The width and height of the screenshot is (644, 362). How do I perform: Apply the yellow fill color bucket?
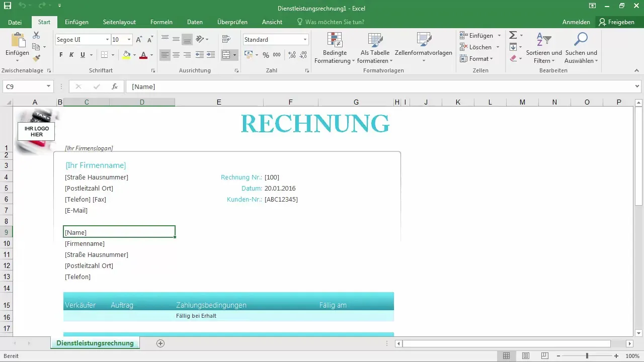click(x=126, y=55)
